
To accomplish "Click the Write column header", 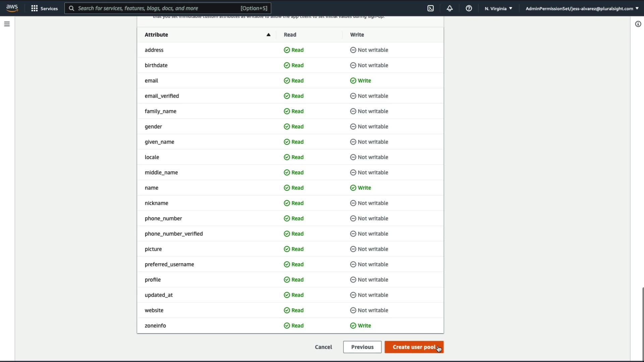I will coord(357,35).
